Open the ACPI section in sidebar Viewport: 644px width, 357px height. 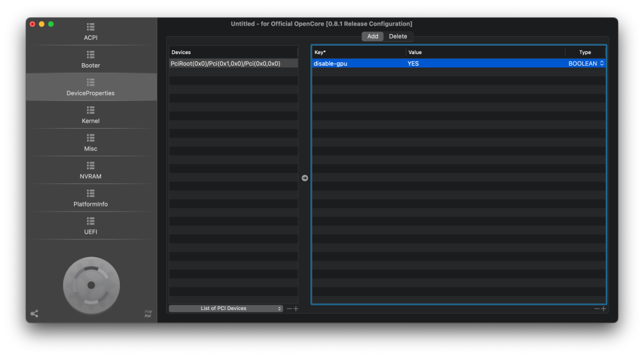click(91, 32)
